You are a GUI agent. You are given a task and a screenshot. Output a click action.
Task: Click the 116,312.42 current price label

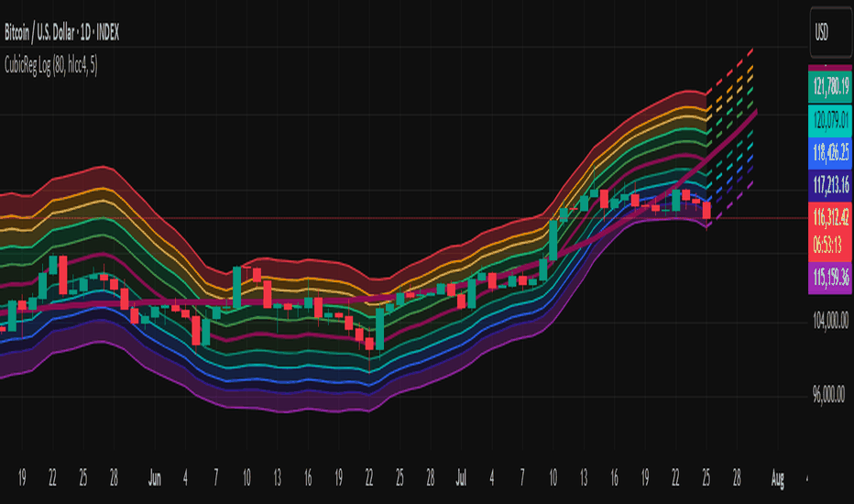click(830, 217)
